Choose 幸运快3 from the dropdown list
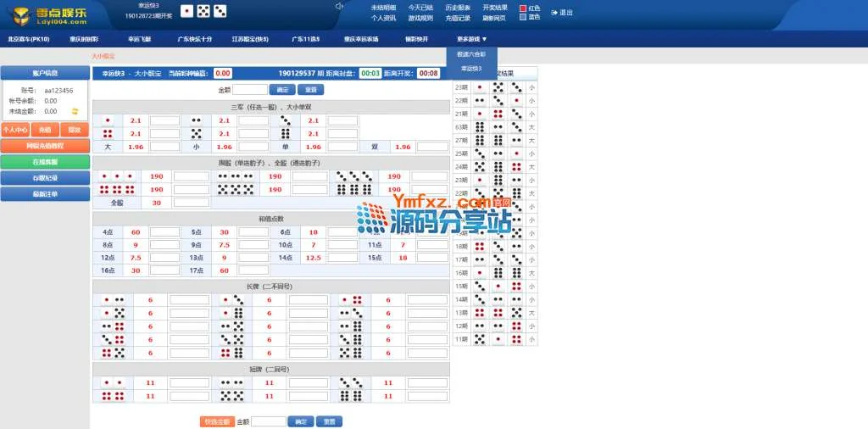Viewport: 868px width, 429px height. tap(471, 68)
